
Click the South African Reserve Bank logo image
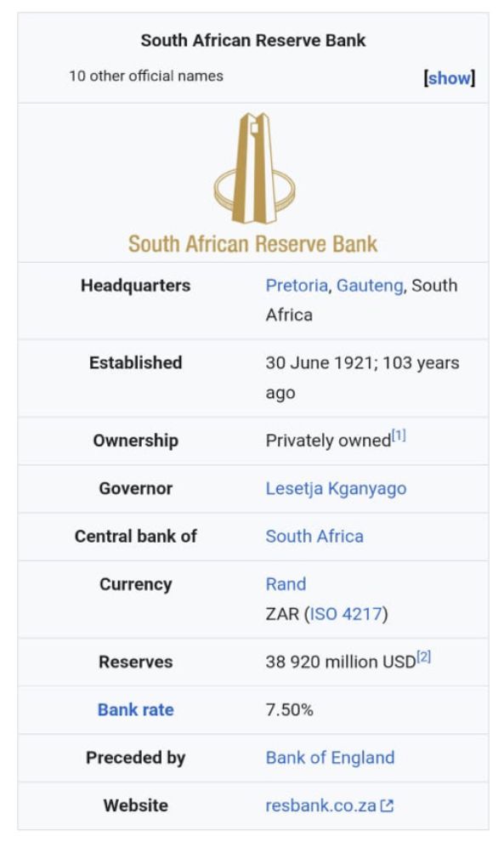253,184
